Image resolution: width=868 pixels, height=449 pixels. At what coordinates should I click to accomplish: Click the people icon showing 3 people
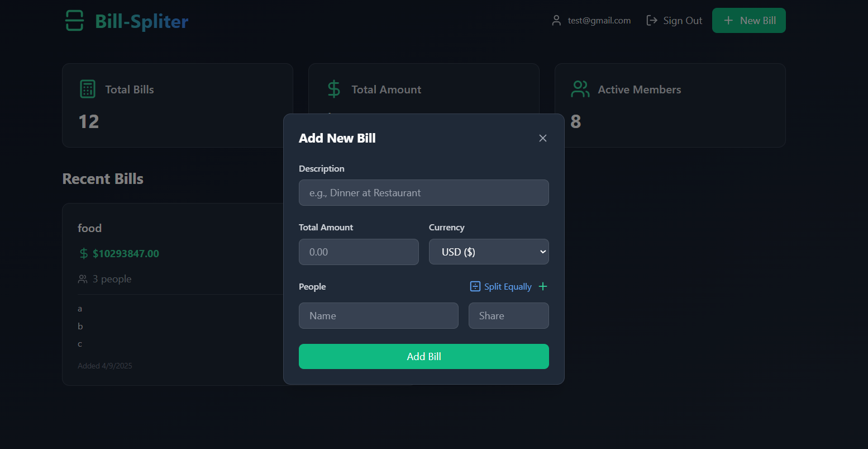(83, 278)
